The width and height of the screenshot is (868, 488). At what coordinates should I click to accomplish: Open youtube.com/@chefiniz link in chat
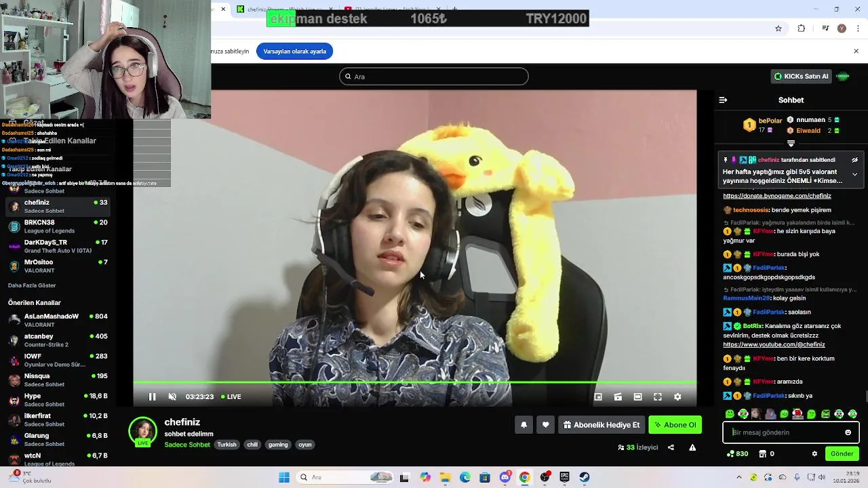click(x=774, y=344)
